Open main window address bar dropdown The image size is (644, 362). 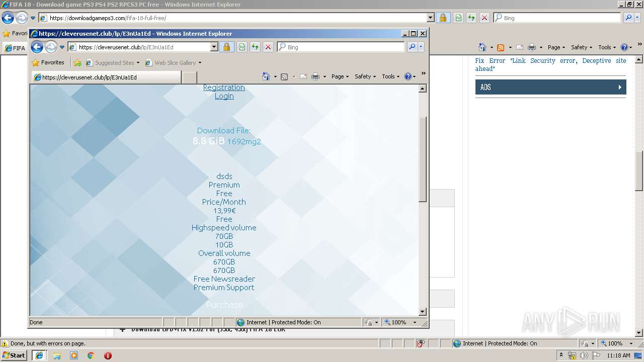point(430,18)
